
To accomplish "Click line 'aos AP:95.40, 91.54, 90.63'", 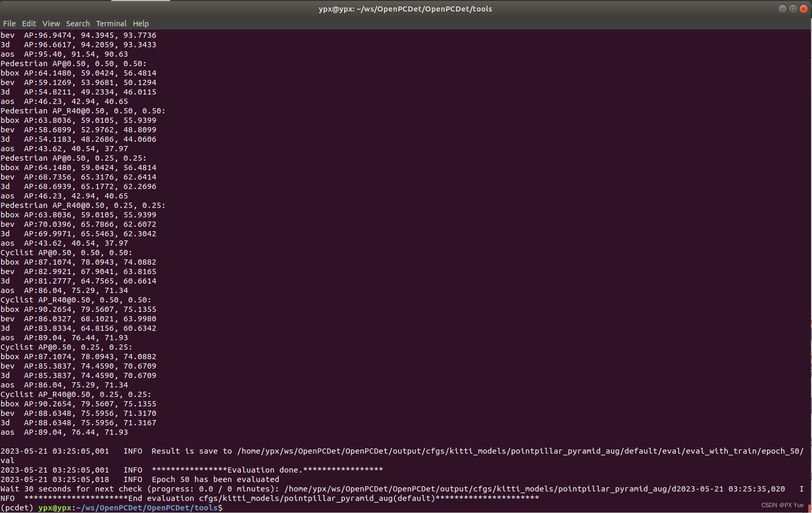I will [x=64, y=54].
